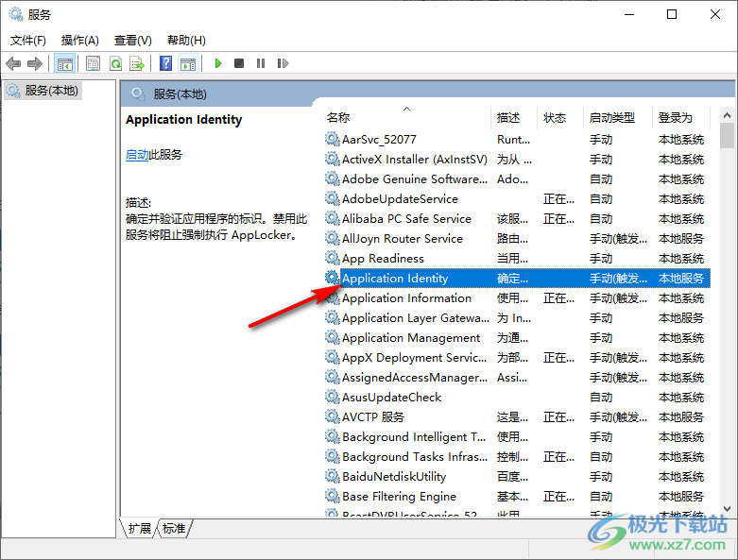This screenshot has width=738, height=560.
Task: Select the AllJoyn Router Service row
Action: pyautogui.click(x=517, y=238)
